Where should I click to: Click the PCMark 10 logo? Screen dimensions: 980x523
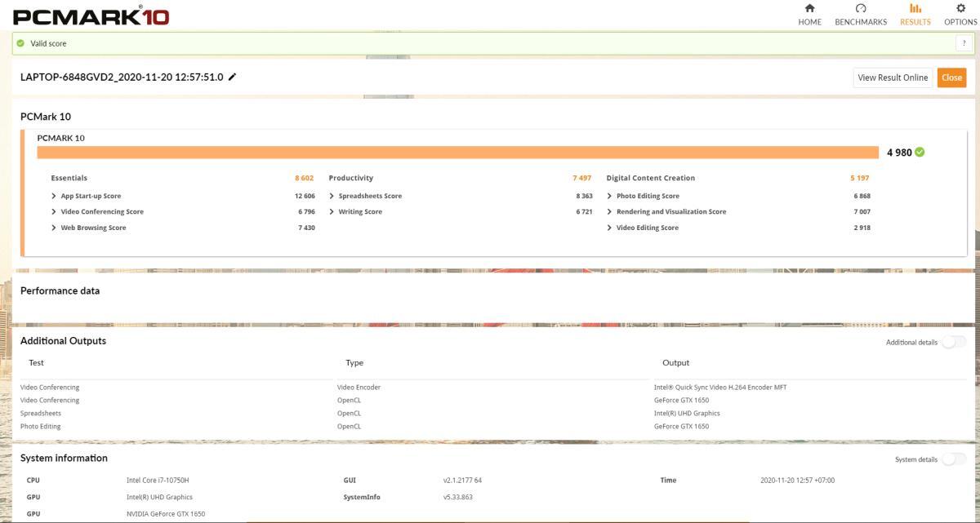click(x=91, y=16)
